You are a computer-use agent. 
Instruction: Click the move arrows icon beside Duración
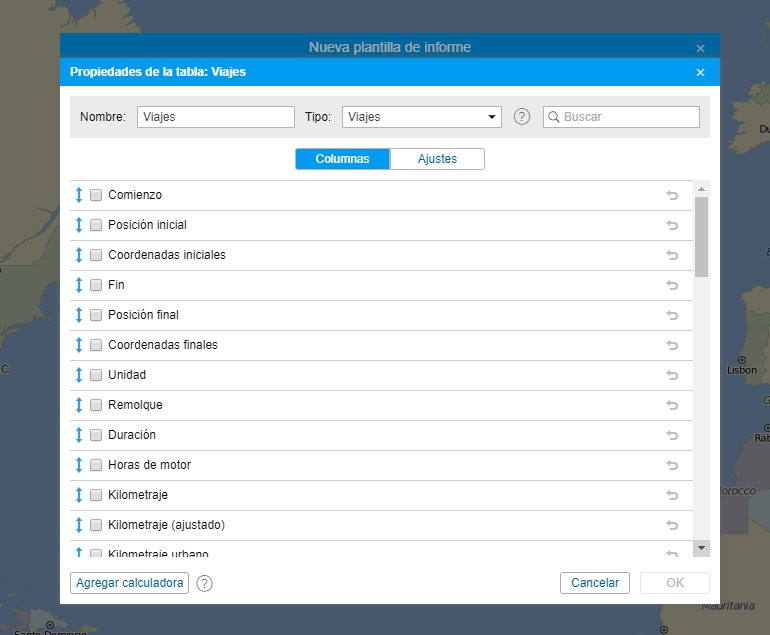tap(79, 435)
